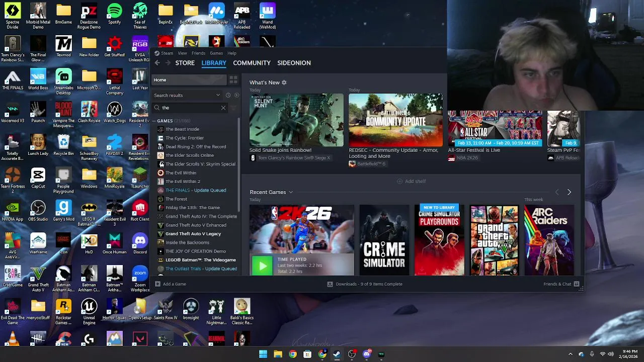
Task: Go back with Steam's back arrow
Action: pyautogui.click(x=157, y=63)
